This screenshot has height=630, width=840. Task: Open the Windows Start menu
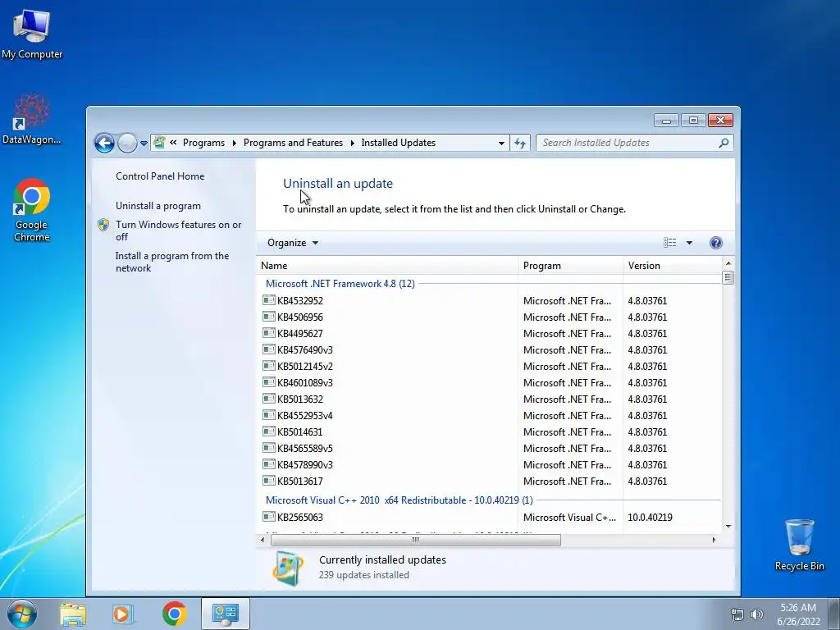click(21, 614)
